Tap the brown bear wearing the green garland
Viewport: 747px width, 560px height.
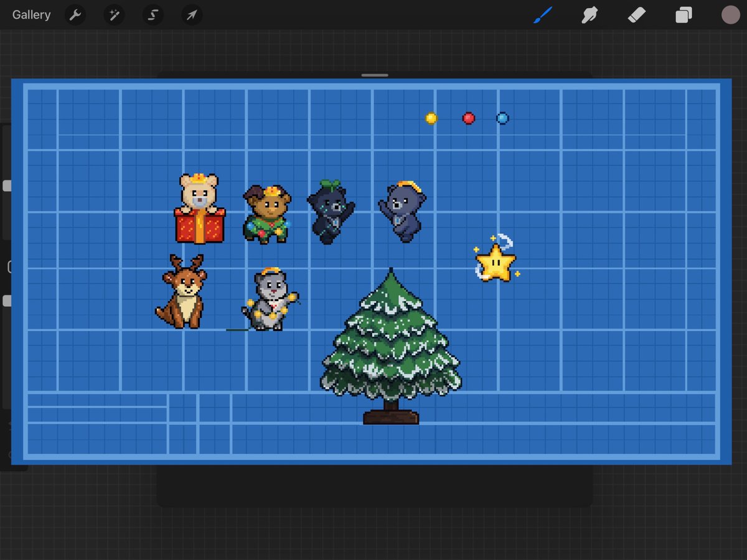pos(266,213)
